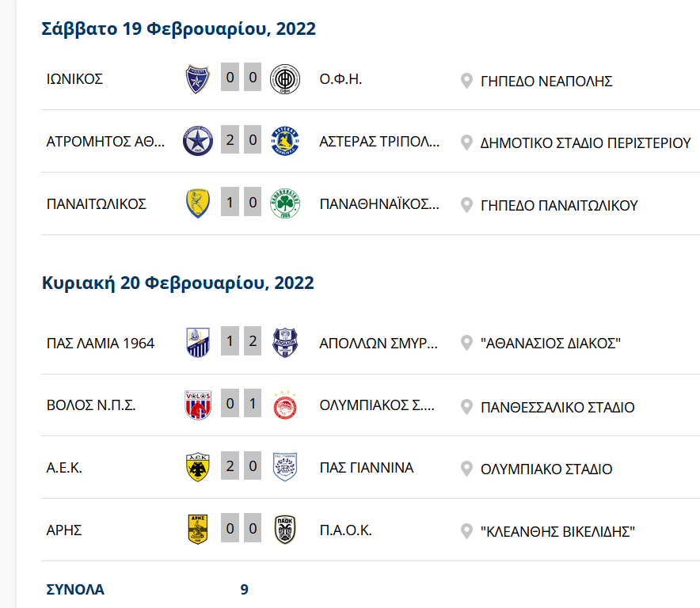The width and height of the screenshot is (700, 608).
Task: Click the P.A.O.K. black crest
Action: click(285, 530)
